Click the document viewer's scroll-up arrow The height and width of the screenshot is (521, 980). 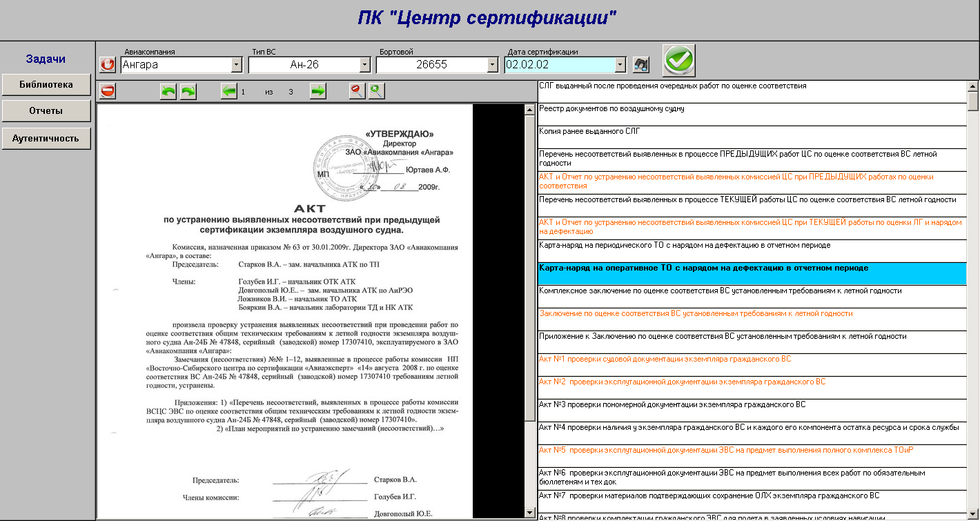tap(530, 110)
